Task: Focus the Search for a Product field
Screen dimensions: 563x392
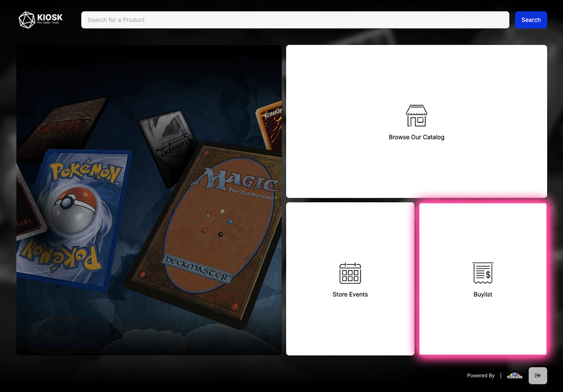Action: tap(295, 20)
